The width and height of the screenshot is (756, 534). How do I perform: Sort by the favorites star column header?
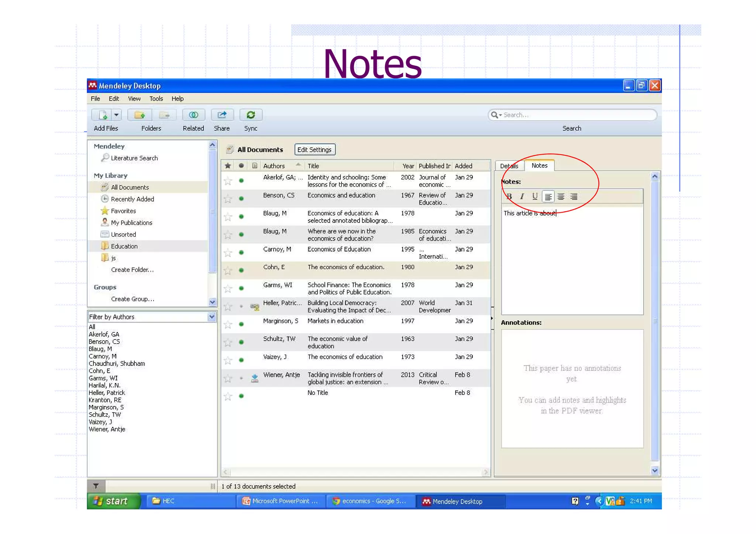click(x=228, y=166)
